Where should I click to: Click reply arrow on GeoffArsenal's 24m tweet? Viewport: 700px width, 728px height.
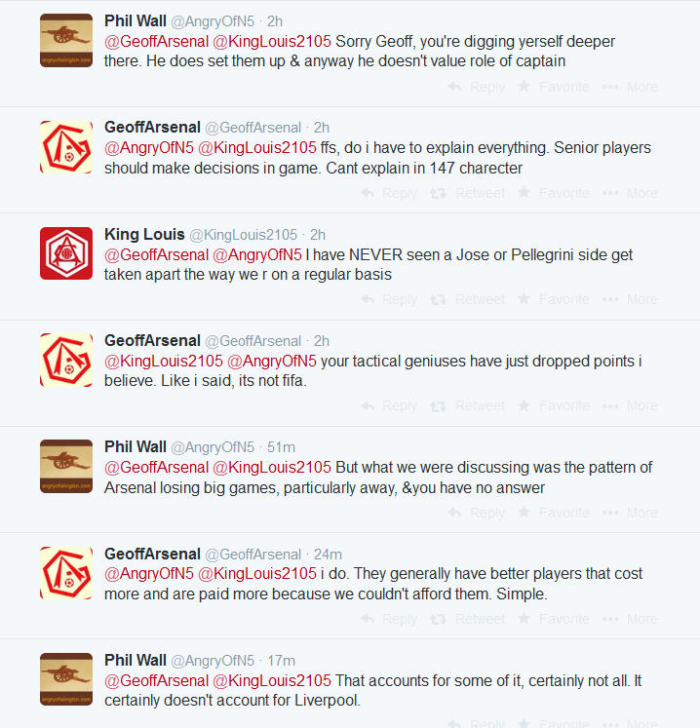click(369, 619)
